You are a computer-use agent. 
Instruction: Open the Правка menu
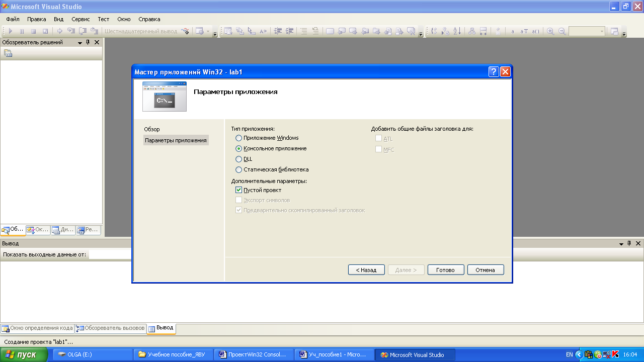click(37, 19)
